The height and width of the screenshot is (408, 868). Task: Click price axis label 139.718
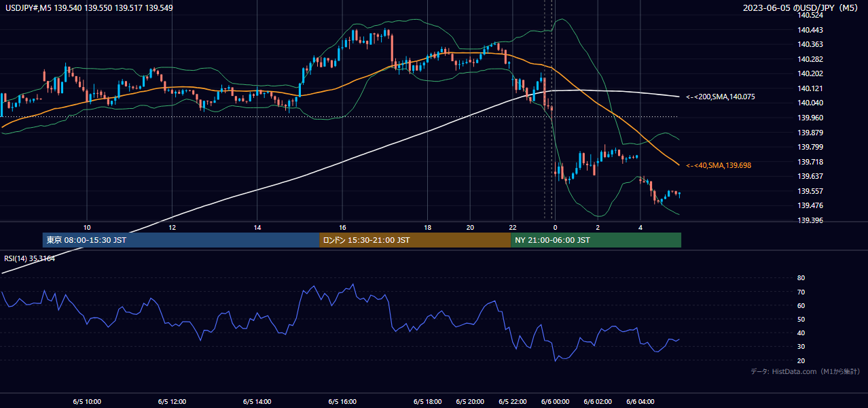tap(810, 162)
